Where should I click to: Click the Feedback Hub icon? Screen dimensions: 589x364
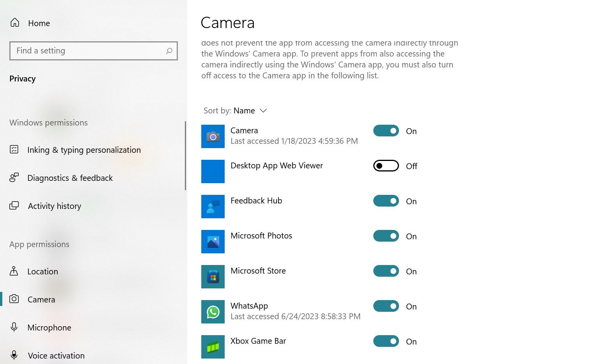pyautogui.click(x=213, y=207)
